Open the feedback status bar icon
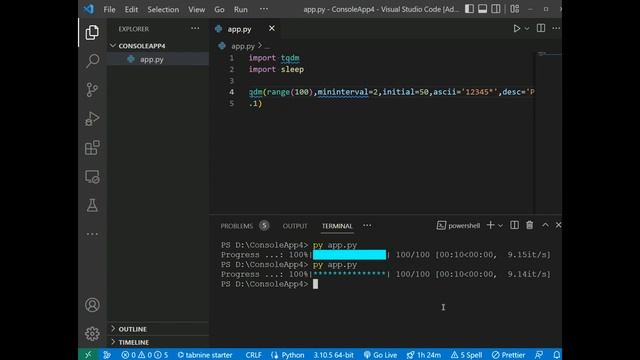 point(539,355)
